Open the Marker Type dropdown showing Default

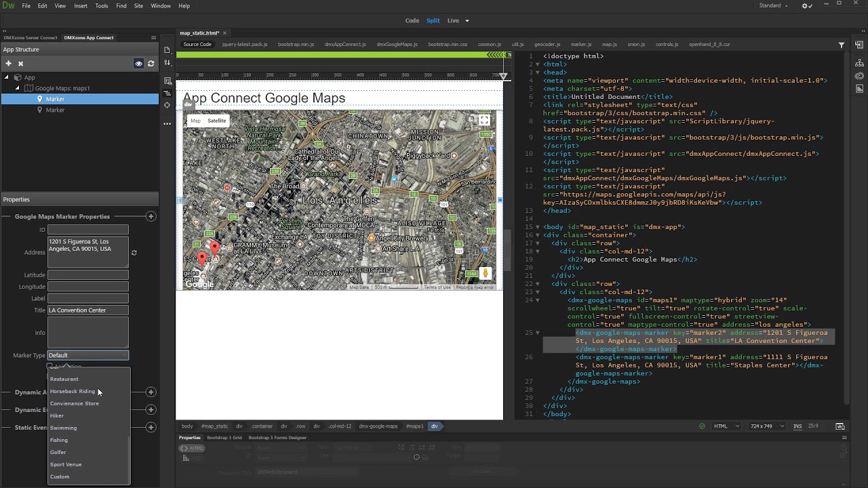88,355
